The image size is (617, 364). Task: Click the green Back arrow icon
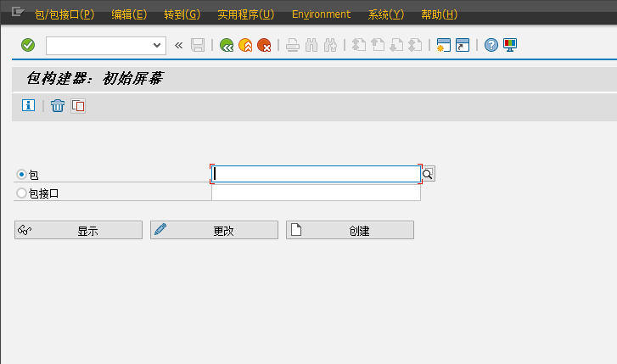tap(227, 45)
